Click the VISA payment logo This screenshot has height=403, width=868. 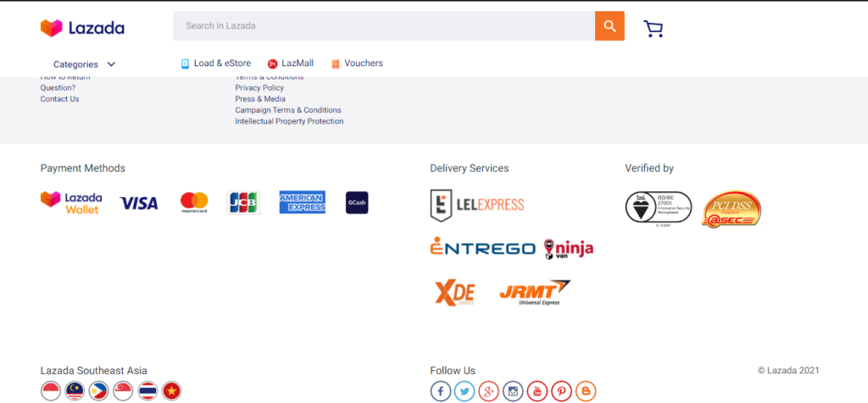point(139,203)
